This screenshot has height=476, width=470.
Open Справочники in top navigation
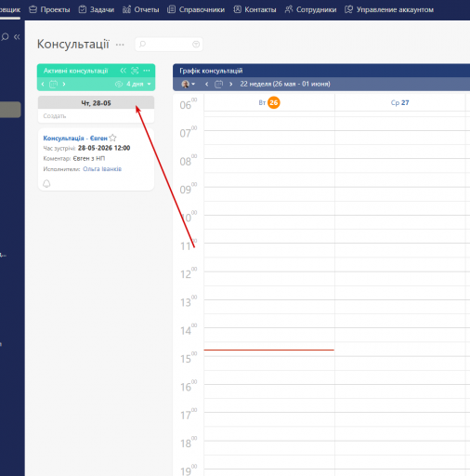pyautogui.click(x=196, y=9)
